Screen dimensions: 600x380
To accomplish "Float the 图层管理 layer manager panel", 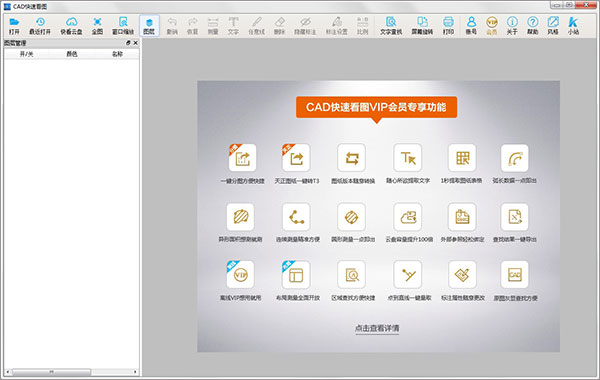I will [x=128, y=43].
